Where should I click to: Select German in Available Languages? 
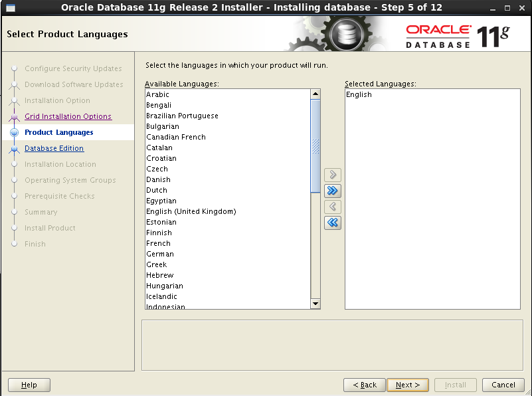pyautogui.click(x=227, y=254)
